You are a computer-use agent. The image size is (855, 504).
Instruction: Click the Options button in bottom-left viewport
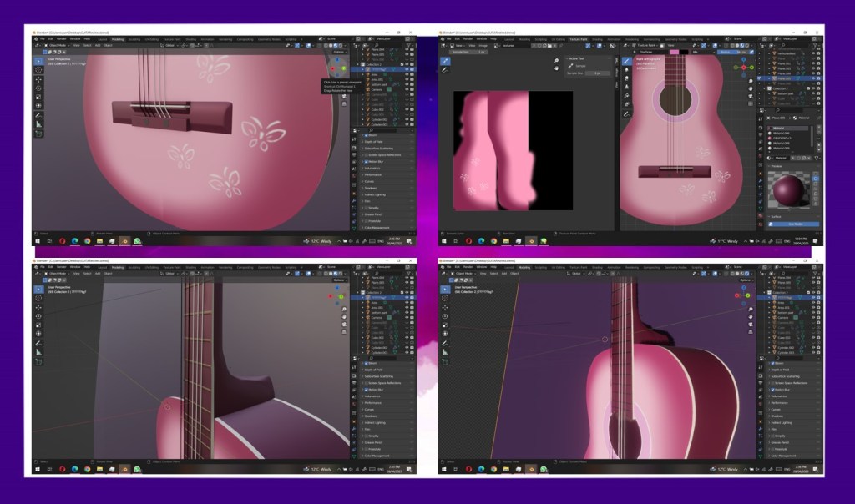click(x=339, y=280)
